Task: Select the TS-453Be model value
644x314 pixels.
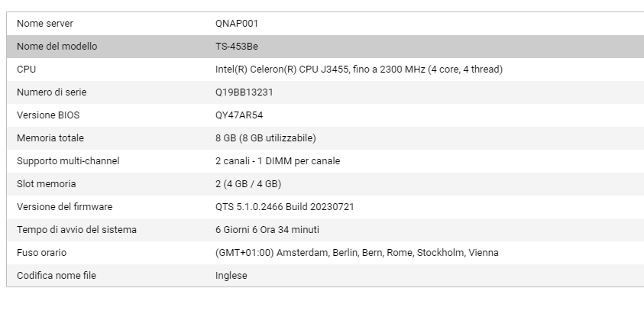Action: [x=237, y=47]
